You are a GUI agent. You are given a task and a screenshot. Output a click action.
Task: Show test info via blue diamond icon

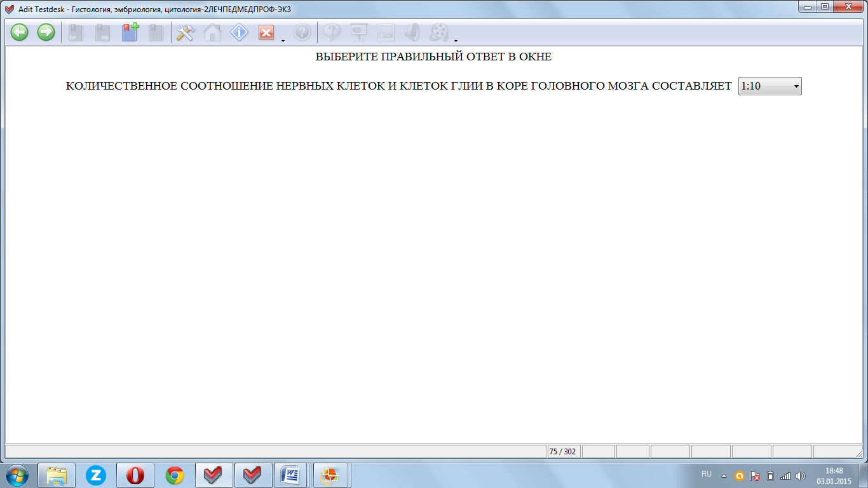pos(239,32)
